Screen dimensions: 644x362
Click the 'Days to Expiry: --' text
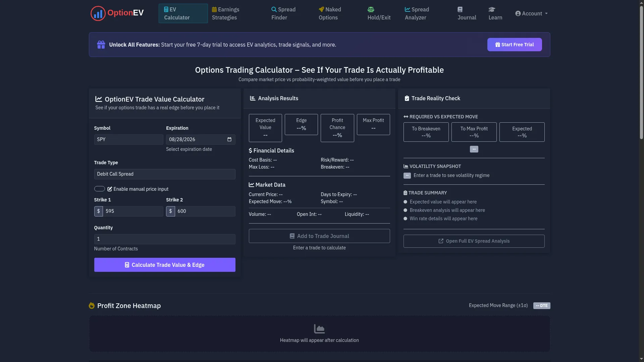pos(339,194)
